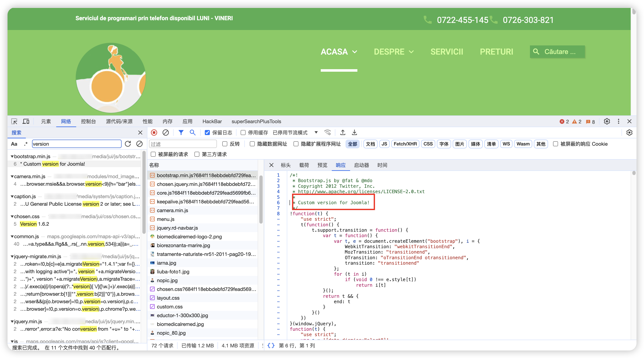
Task: Switch to the Headers (标头) tab
Action: [286, 165]
